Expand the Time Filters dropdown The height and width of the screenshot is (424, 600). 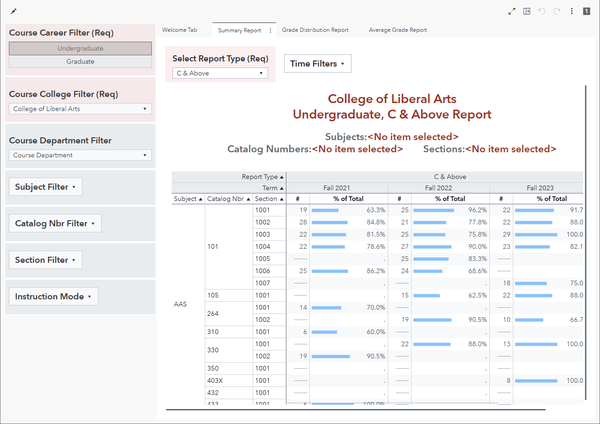[318, 64]
